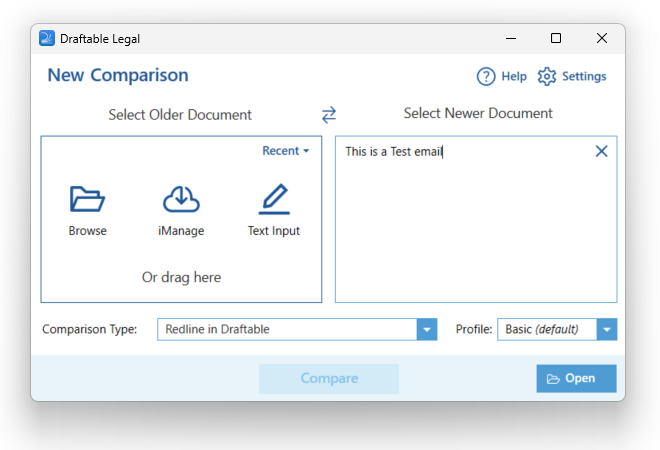
Task: Click the Comparison Type label
Action: click(x=90, y=329)
